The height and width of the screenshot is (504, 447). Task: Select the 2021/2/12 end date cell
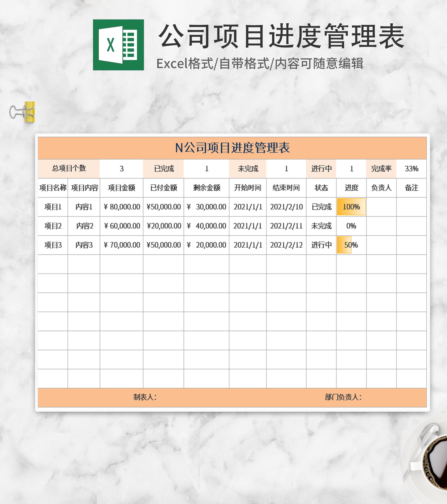tap(286, 245)
